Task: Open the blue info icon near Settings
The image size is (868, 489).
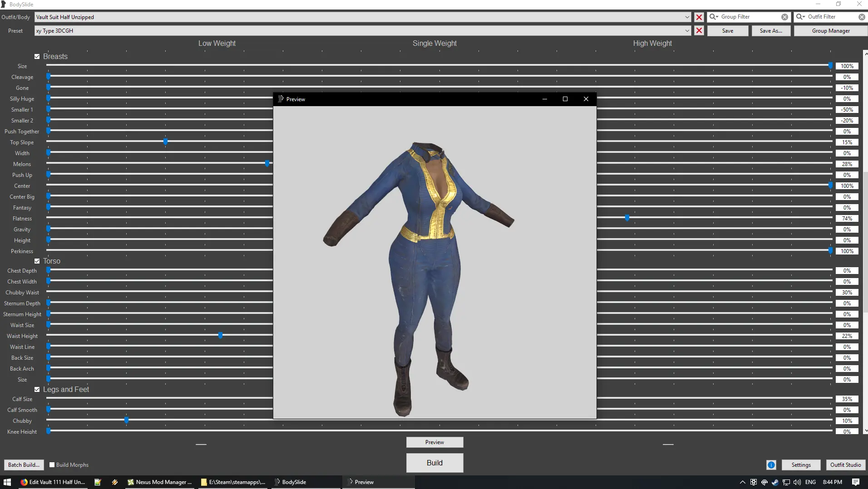Action: 771,465
